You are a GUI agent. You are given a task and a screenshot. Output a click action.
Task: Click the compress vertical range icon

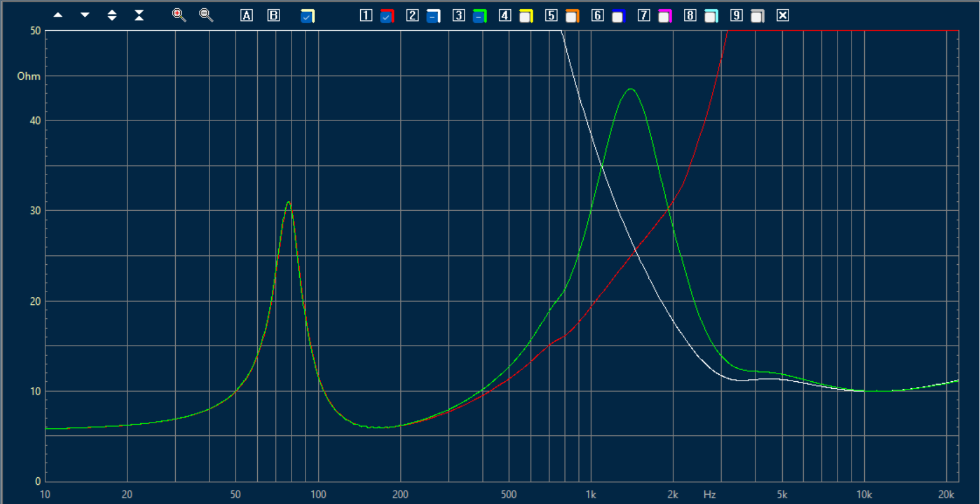139,15
